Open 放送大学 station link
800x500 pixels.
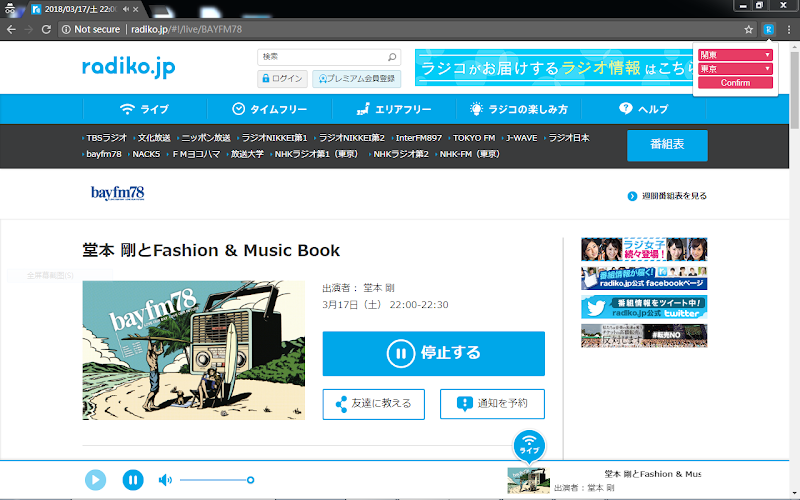coord(247,154)
